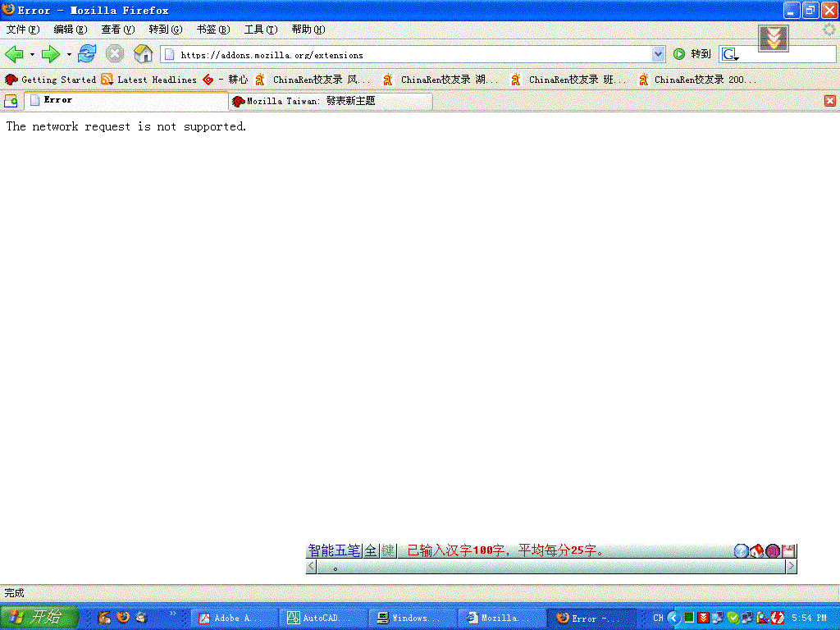Click the green shield tray icon
This screenshot has height=630, width=840.
click(733, 618)
